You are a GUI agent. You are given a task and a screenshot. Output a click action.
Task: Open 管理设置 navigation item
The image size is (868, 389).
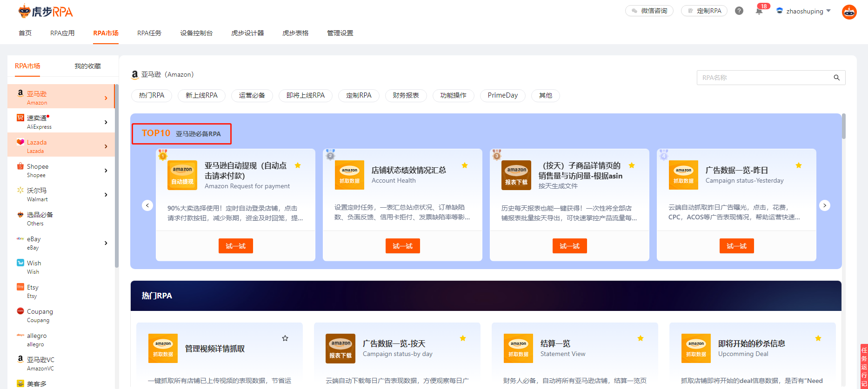click(x=340, y=33)
